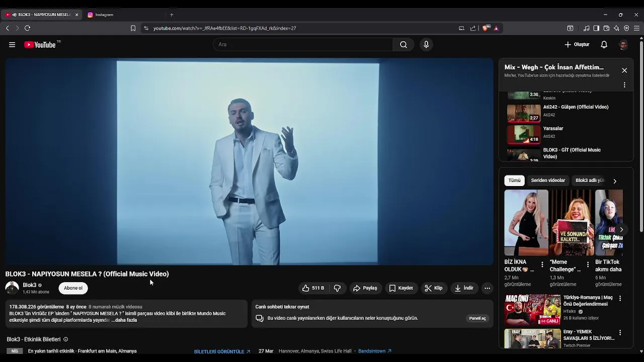644x362 pixels.
Task: Close the BLOK3 NAPIYOSUN MESELA tab
Action: coord(76,15)
